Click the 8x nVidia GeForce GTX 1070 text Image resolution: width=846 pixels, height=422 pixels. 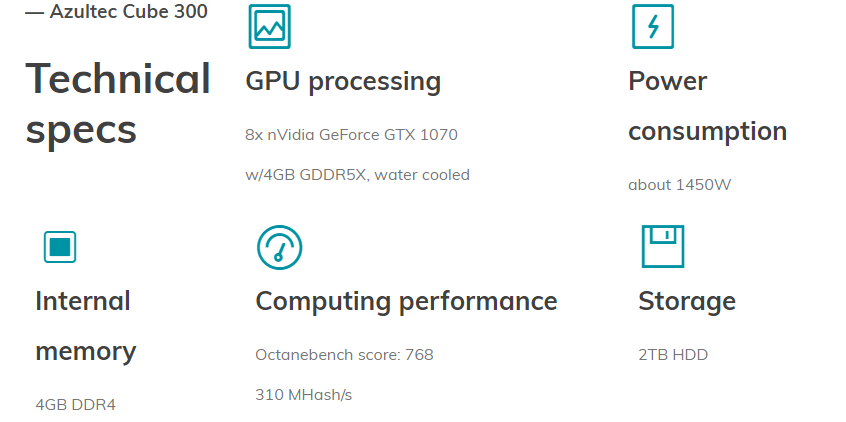click(351, 134)
